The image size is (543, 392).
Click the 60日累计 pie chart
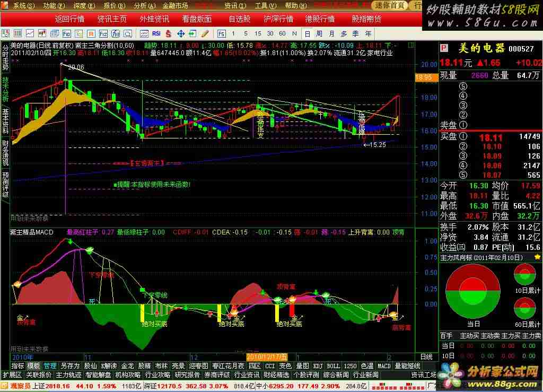point(525,308)
